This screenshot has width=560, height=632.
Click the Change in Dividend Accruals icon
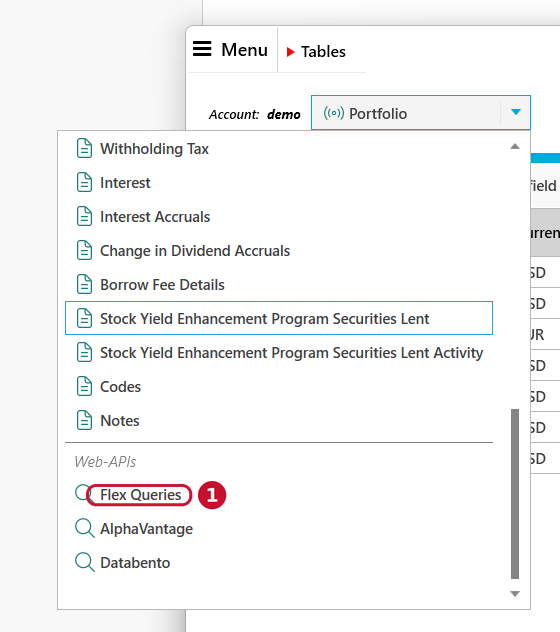pyautogui.click(x=84, y=250)
